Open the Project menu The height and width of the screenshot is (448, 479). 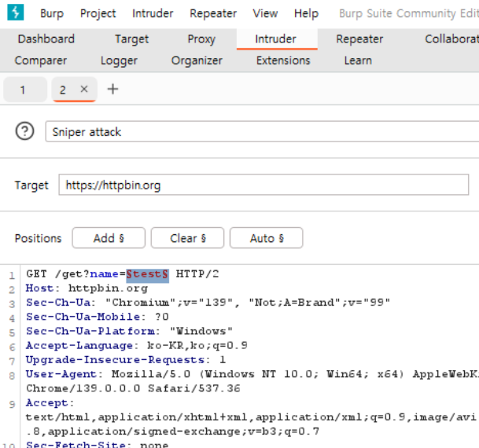(98, 13)
